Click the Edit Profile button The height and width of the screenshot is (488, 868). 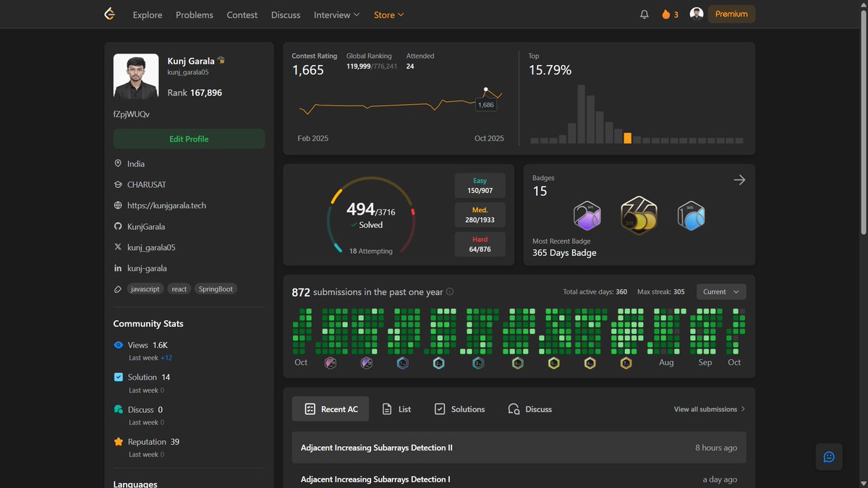point(189,139)
